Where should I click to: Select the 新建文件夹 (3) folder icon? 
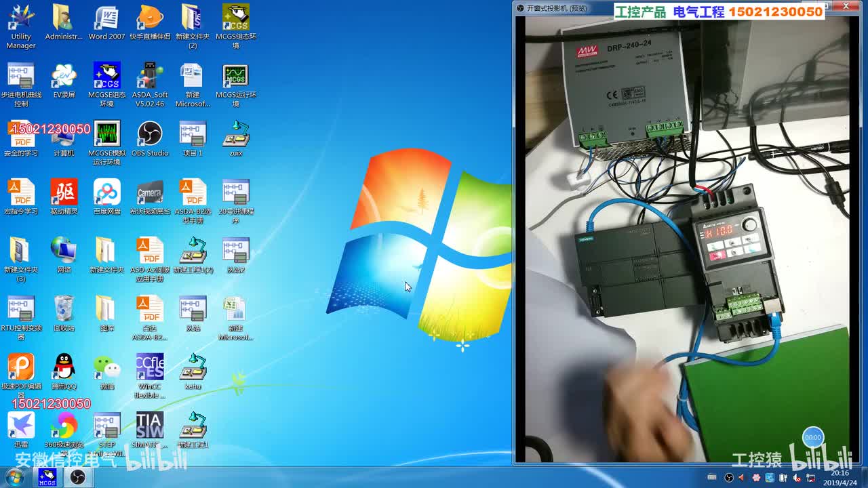pyautogui.click(x=21, y=260)
